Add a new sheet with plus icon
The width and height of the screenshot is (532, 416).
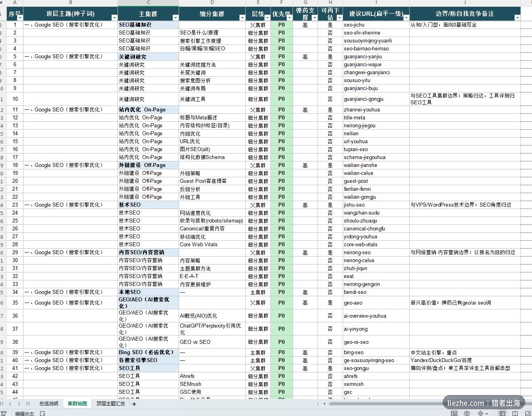[134, 404]
